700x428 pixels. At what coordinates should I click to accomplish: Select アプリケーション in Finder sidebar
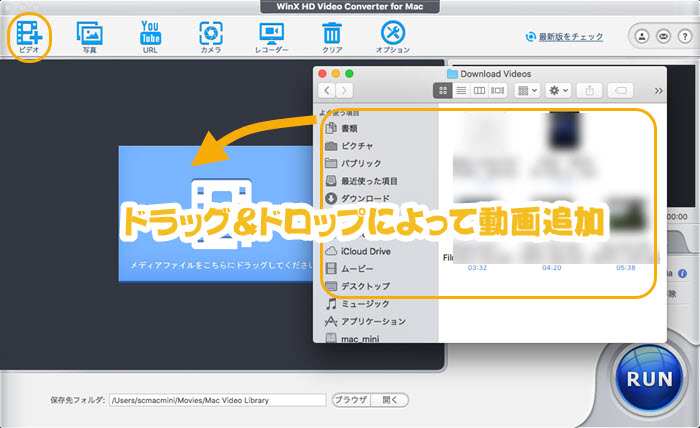coord(366,321)
